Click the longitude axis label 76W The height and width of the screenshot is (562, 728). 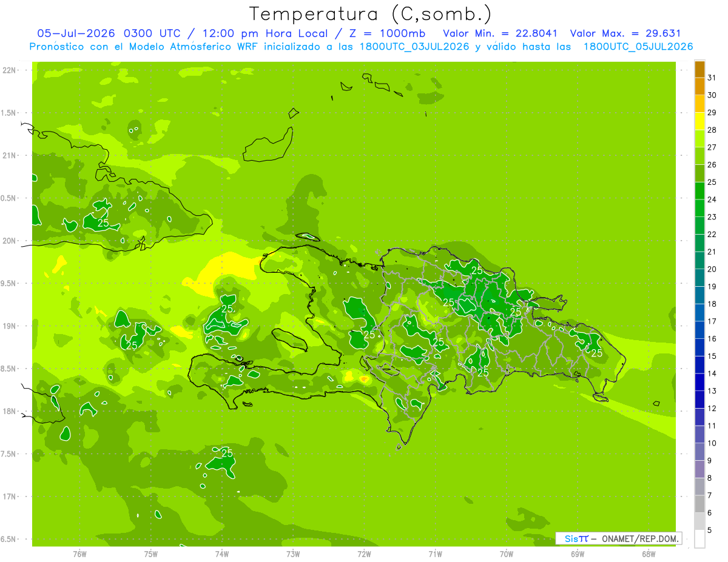79,554
